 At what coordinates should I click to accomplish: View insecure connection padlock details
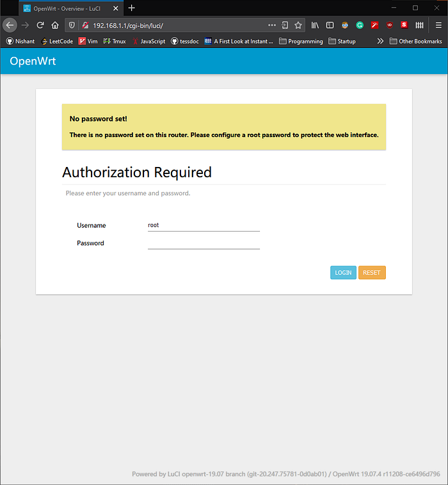(85, 26)
